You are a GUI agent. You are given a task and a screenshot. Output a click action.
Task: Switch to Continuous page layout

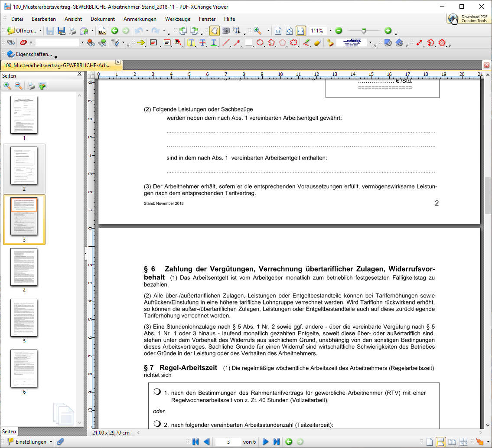click(x=440, y=442)
